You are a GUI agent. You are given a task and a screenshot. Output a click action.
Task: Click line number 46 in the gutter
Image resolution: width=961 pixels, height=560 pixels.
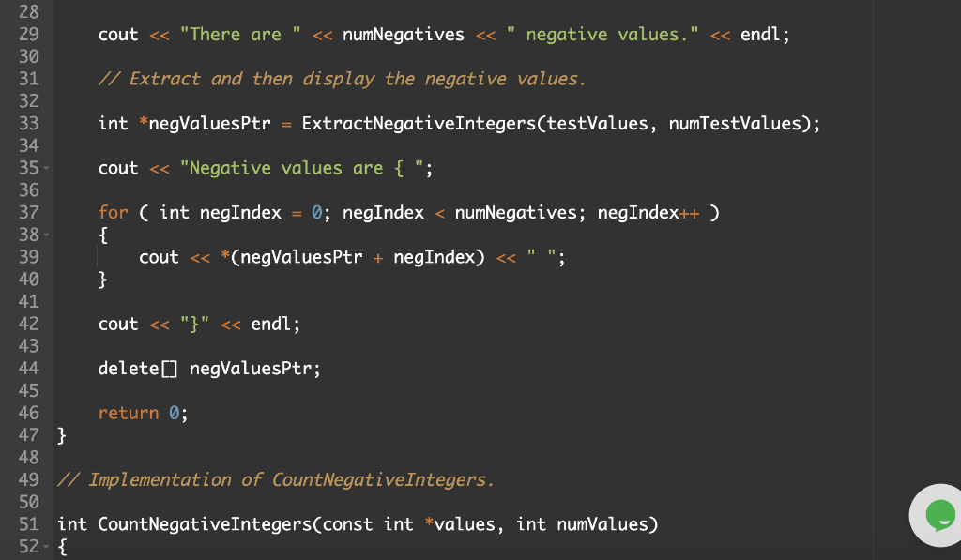click(x=28, y=413)
